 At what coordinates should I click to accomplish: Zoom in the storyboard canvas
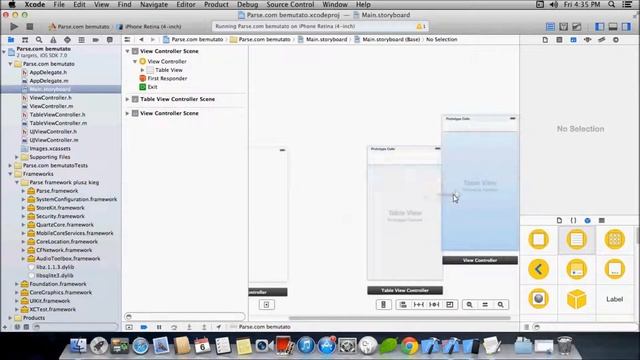coord(500,304)
